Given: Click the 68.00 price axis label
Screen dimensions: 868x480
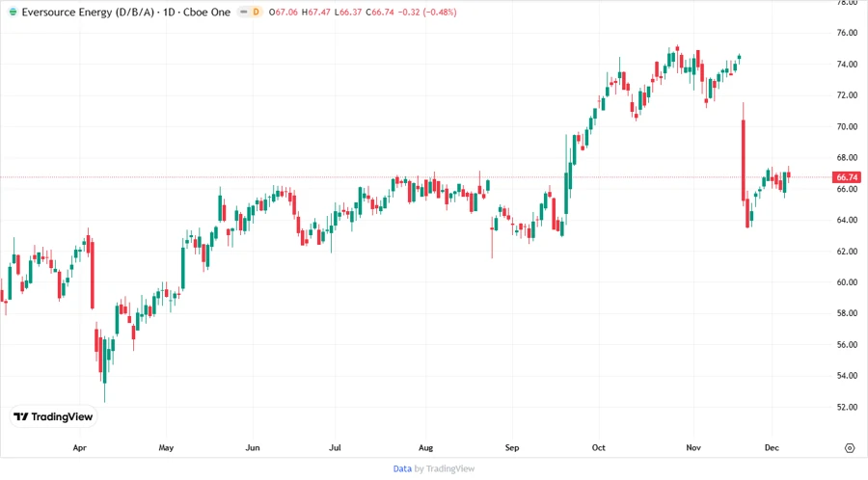Looking at the screenshot, I should (x=847, y=158).
